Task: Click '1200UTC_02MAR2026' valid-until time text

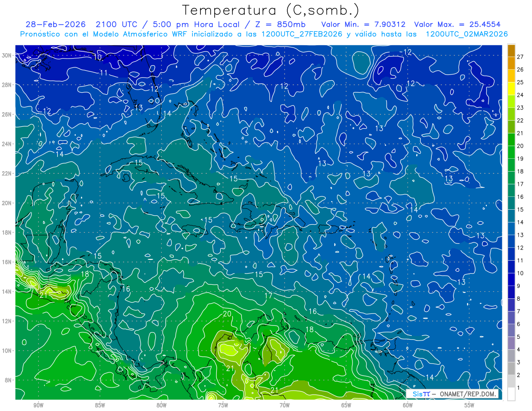Action: 466,34
